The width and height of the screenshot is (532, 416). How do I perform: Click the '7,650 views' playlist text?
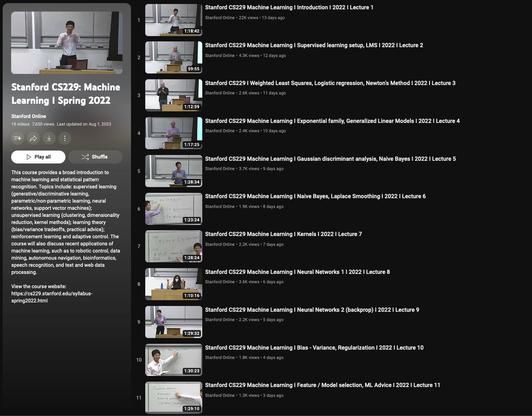pyautogui.click(x=43, y=124)
